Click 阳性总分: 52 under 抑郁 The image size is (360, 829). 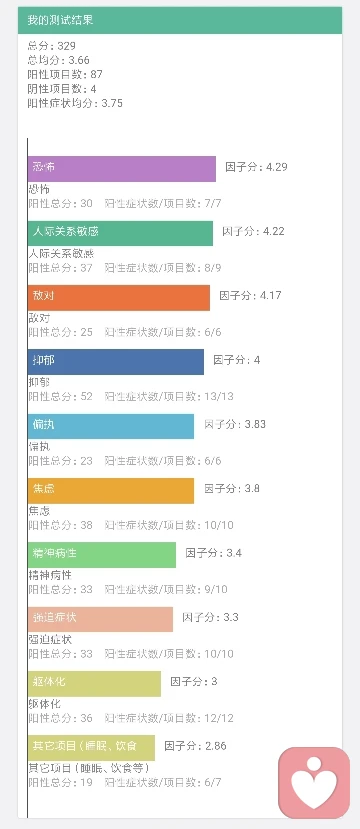coord(60,397)
